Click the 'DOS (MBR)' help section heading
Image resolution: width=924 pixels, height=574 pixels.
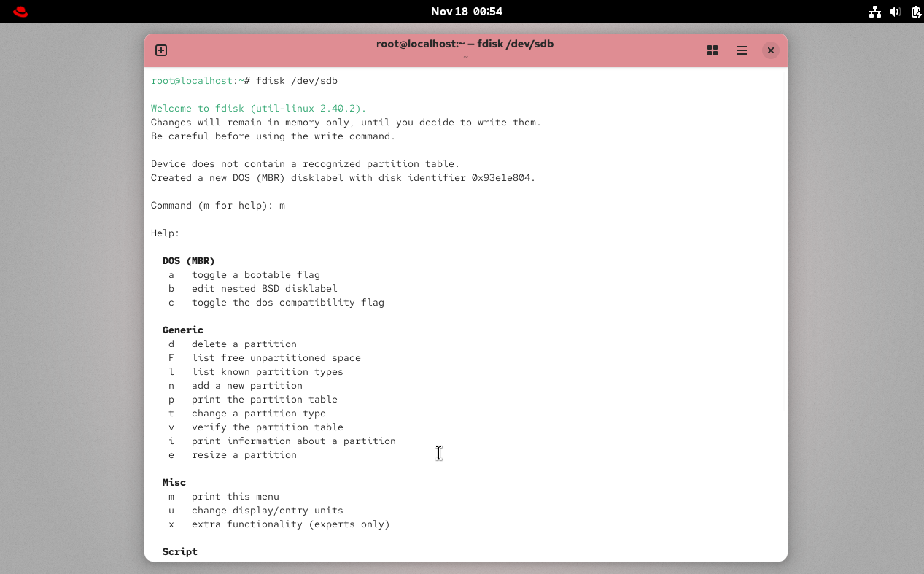click(x=188, y=260)
